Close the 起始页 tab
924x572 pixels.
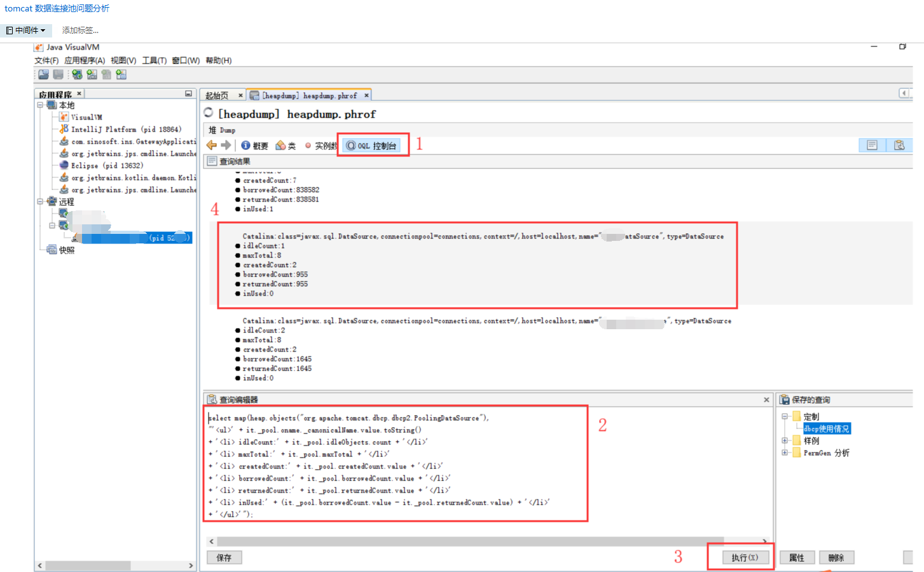point(240,95)
